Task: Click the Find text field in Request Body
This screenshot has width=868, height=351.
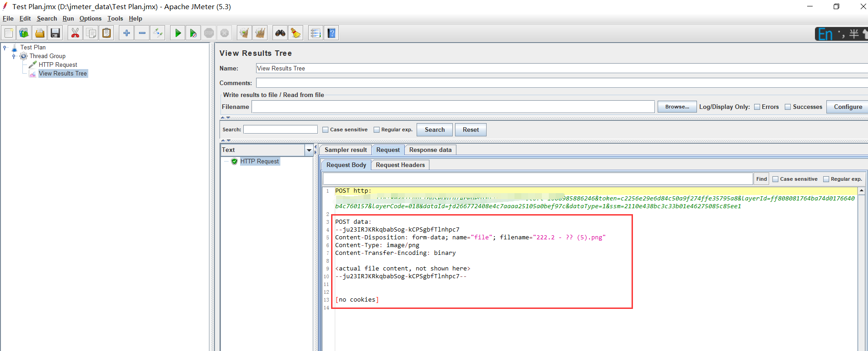Action: tap(538, 179)
